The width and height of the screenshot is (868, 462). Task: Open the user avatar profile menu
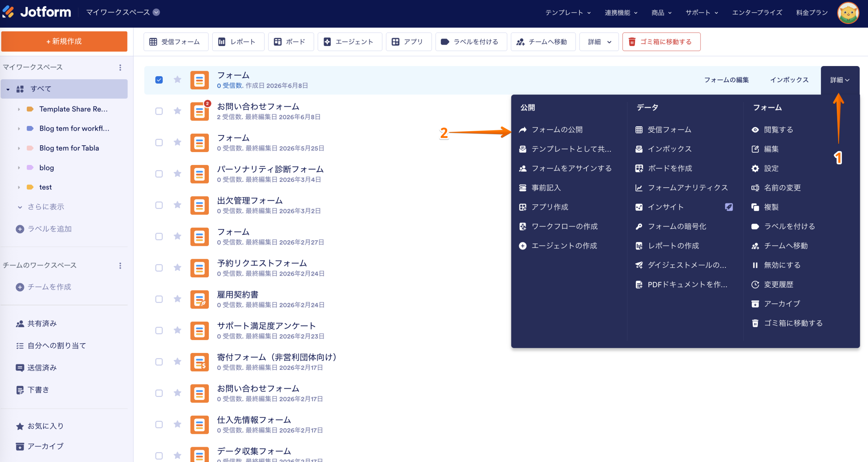[848, 13]
